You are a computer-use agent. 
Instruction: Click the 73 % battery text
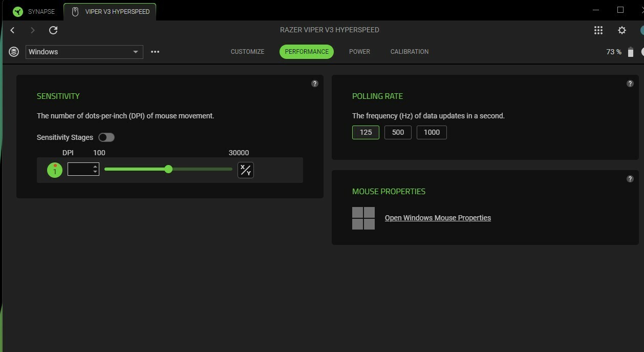[613, 52]
